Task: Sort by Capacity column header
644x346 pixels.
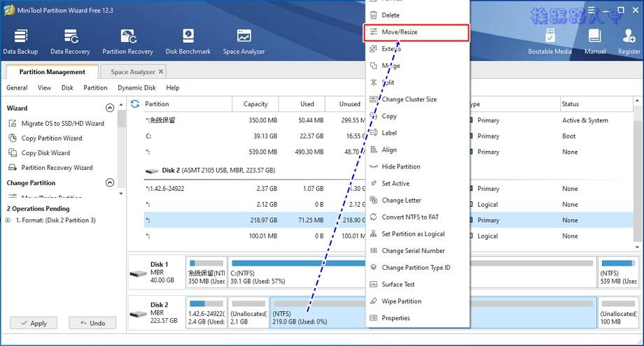Action: 255,104
